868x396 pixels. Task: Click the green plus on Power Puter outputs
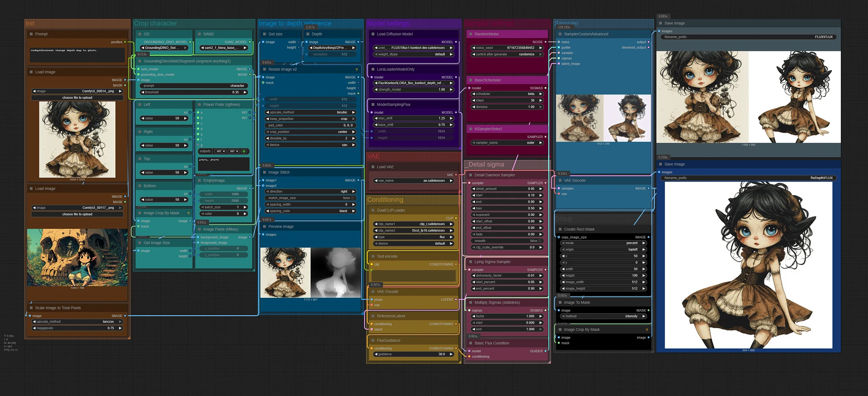(x=245, y=151)
